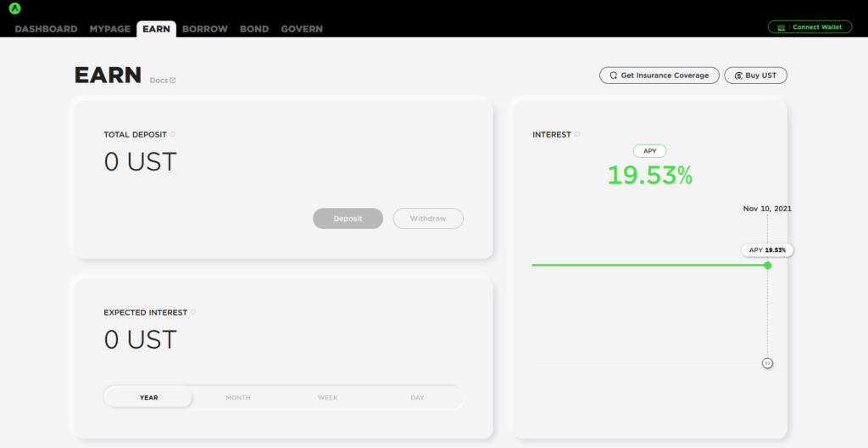Click the EXPECTED INTEREST label
Viewport: 868px width, 448px height.
(x=146, y=312)
